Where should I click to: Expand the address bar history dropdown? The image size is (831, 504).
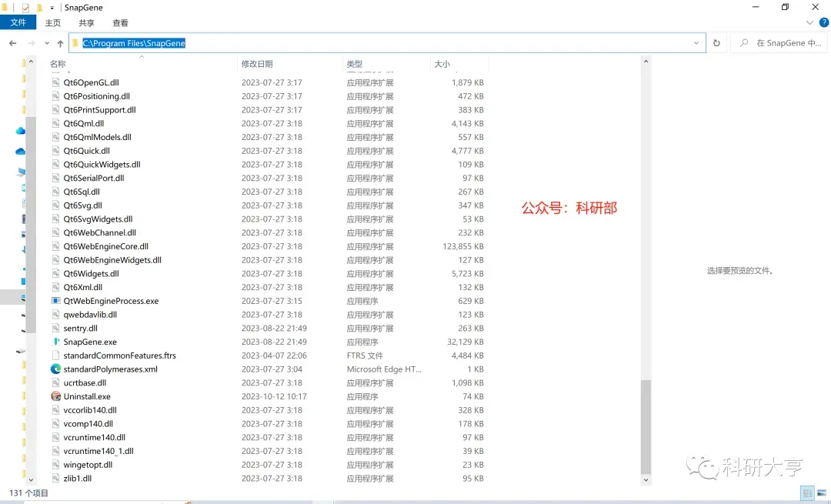(x=696, y=43)
